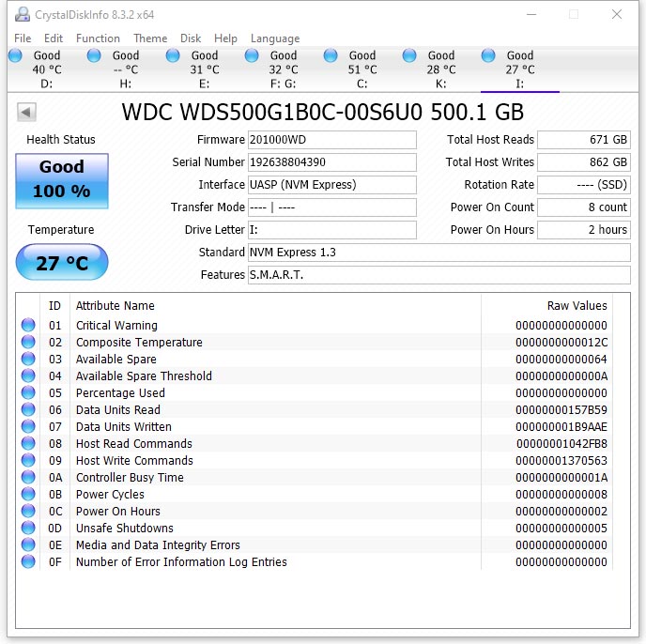Click the Firmware field 201000WD

click(x=332, y=140)
